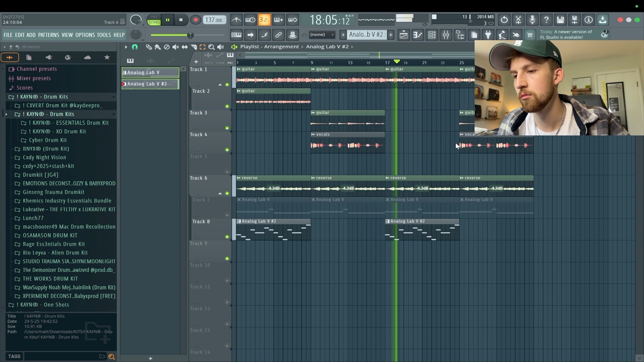Open the TOOLS menu
Image resolution: width=644 pixels, height=362 pixels.
104,35
